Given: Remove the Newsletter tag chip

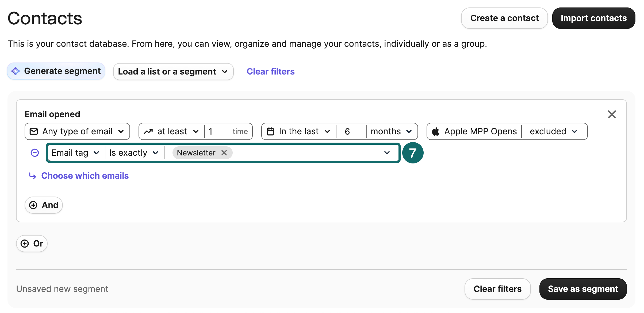Looking at the screenshot, I should 224,153.
